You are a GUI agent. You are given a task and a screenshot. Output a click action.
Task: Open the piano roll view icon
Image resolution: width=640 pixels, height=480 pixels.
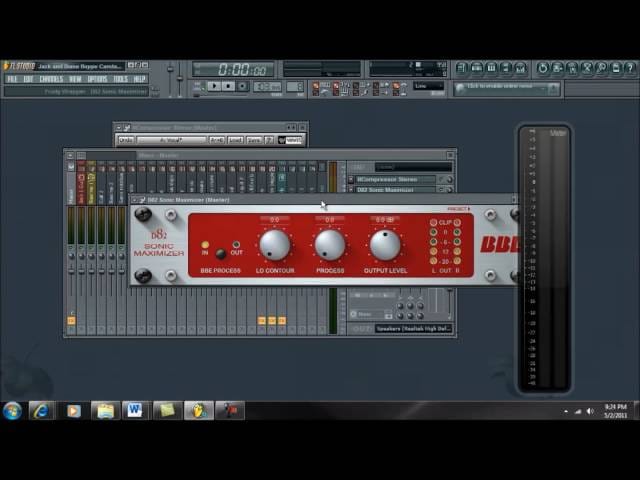point(491,68)
